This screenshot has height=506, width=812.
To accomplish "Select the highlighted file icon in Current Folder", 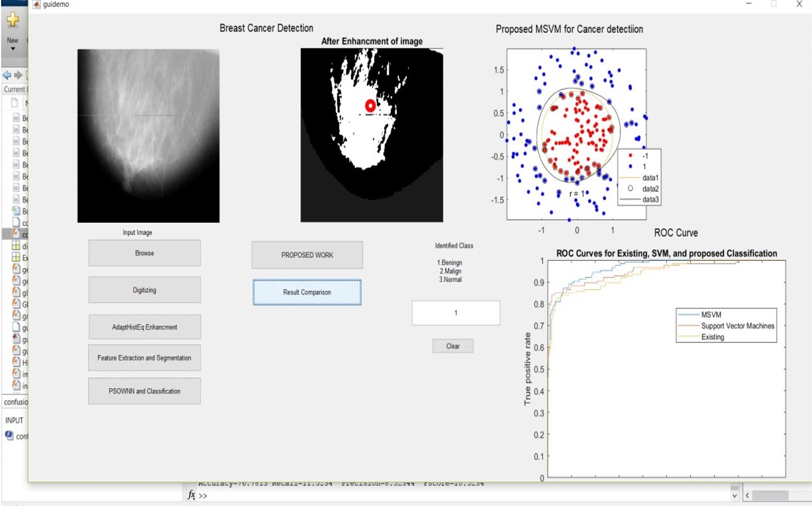I will coord(16,234).
